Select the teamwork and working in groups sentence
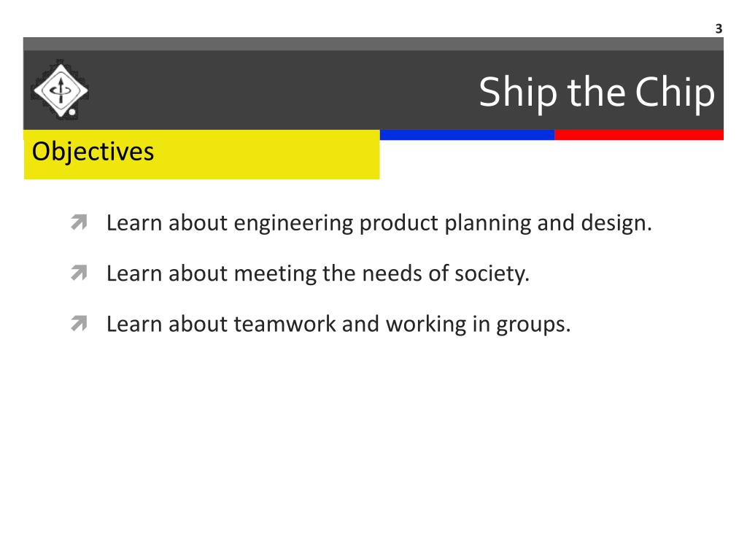Screen dimensions: 747x560 (x=338, y=324)
